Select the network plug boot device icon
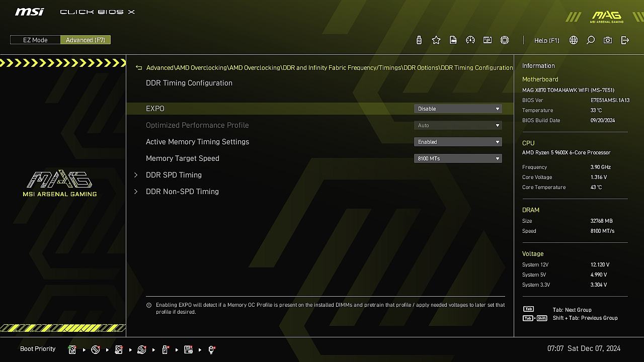 (212, 349)
